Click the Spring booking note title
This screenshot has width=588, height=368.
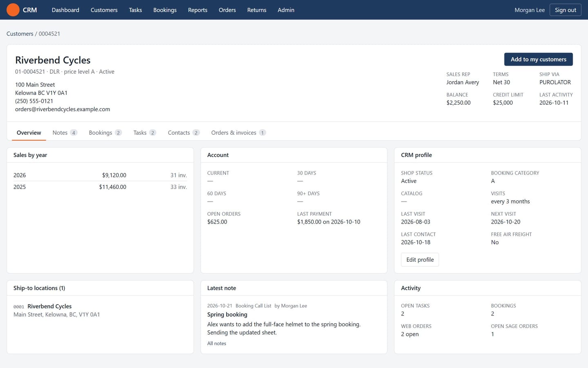[x=227, y=314]
